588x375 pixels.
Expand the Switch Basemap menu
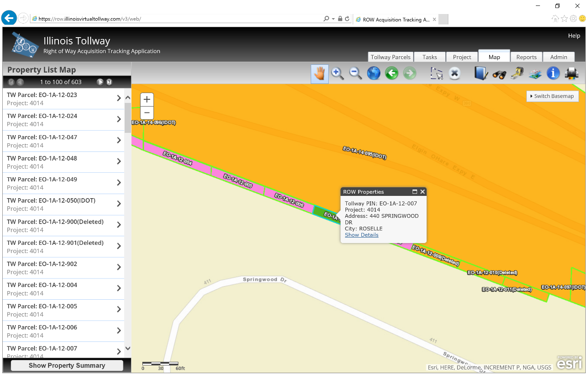click(553, 96)
